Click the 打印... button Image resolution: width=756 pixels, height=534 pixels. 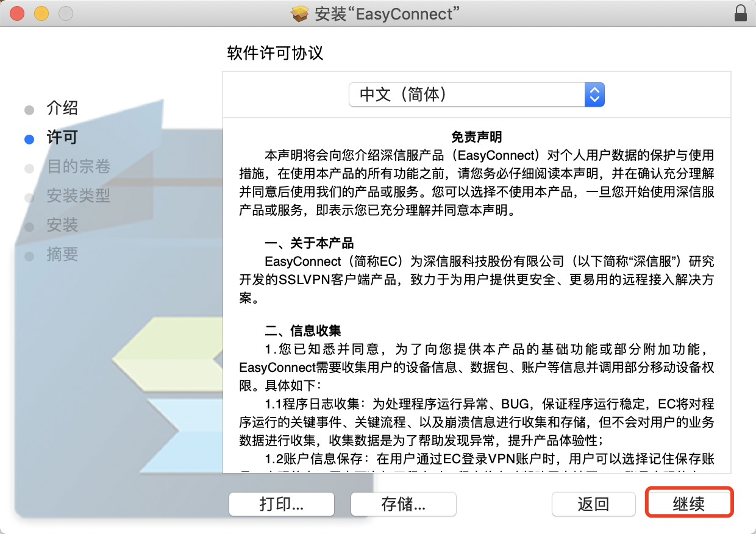click(x=282, y=504)
